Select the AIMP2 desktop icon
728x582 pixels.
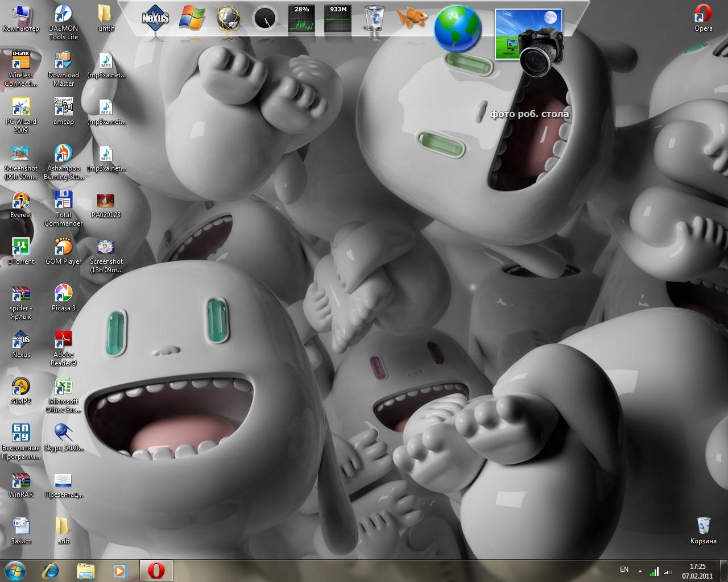coord(21,388)
